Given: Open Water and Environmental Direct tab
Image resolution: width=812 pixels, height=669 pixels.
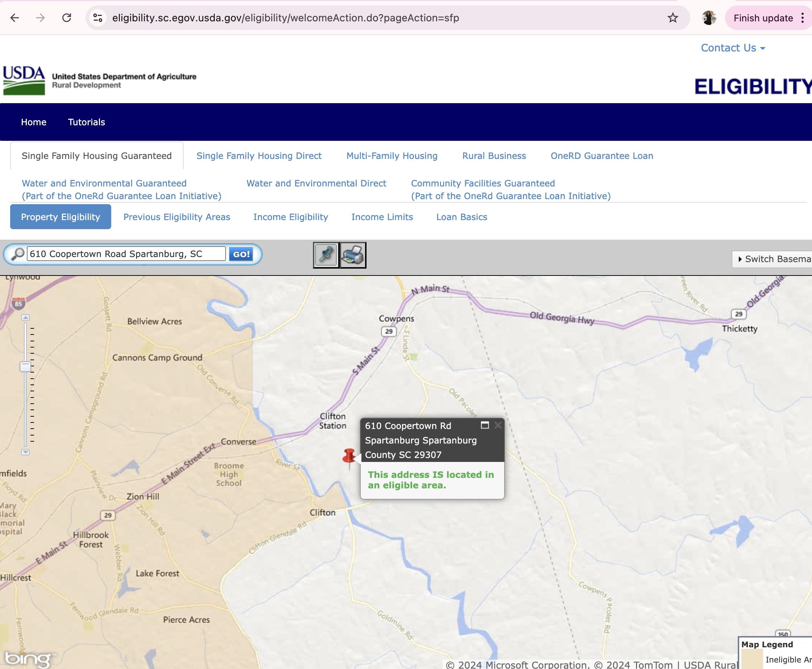Looking at the screenshot, I should (316, 184).
